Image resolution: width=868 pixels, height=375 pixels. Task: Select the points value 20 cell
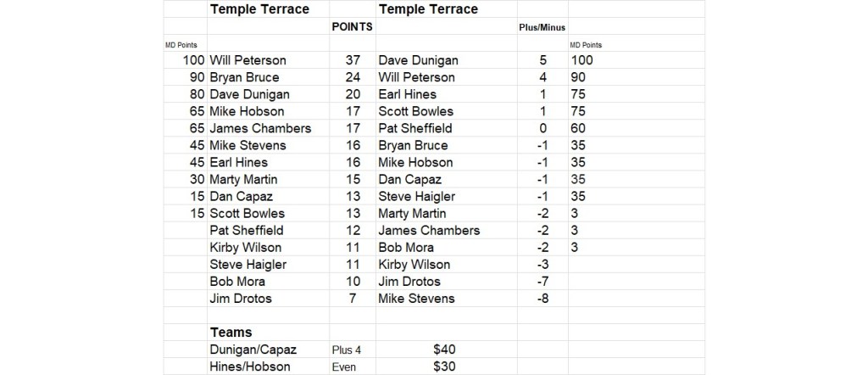pyautogui.click(x=353, y=94)
